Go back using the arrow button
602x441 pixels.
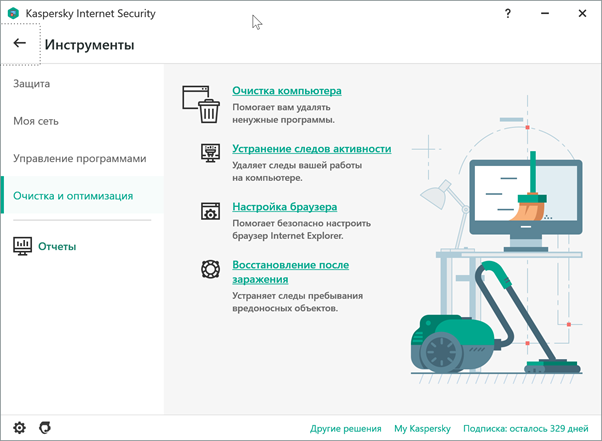tap(20, 43)
